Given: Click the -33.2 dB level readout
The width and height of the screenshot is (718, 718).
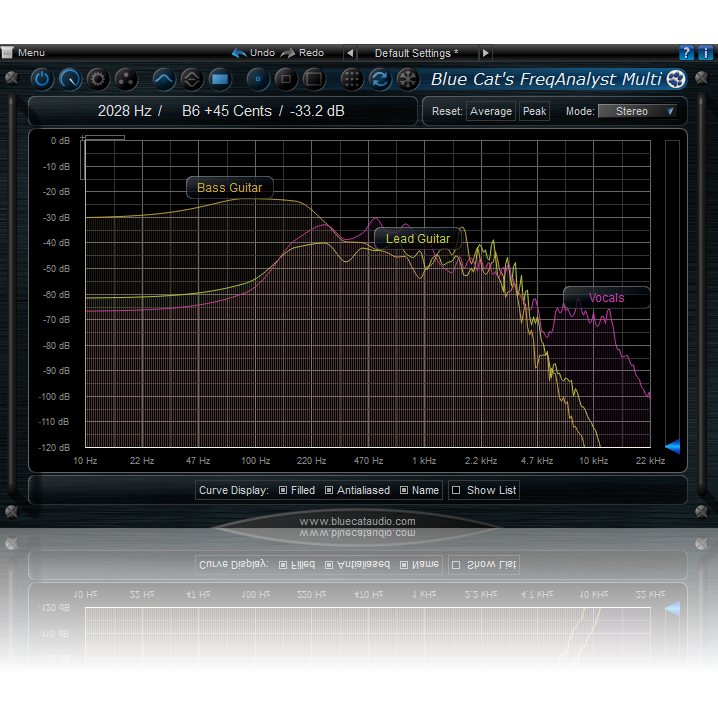Looking at the screenshot, I should coord(317,111).
